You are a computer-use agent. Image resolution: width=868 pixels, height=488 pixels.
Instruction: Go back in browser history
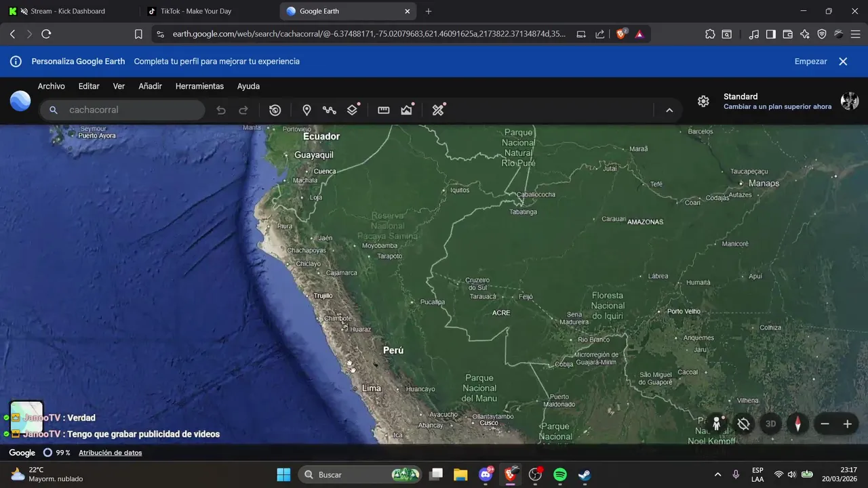click(12, 34)
